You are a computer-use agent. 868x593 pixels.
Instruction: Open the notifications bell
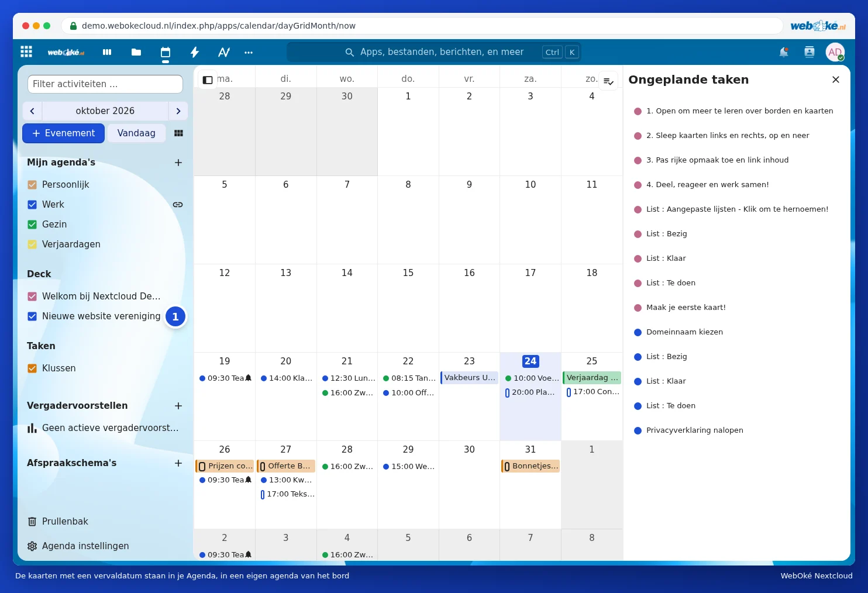pos(784,52)
